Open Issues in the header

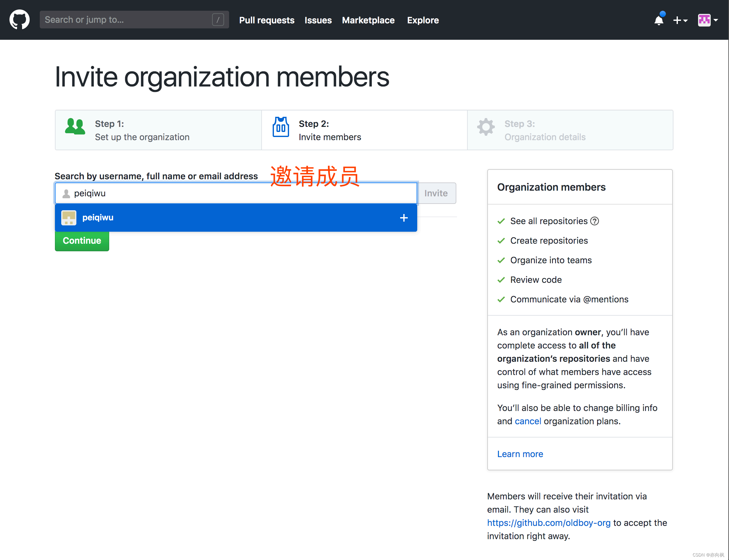click(318, 20)
